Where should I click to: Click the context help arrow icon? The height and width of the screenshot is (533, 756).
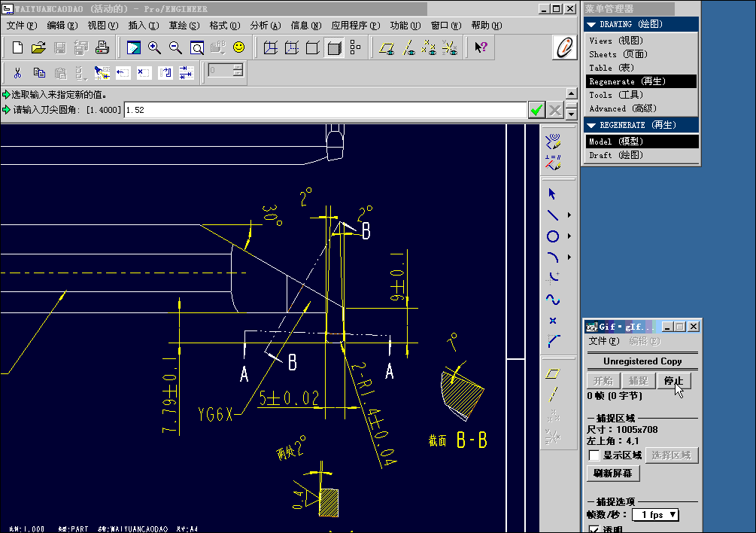pos(481,47)
